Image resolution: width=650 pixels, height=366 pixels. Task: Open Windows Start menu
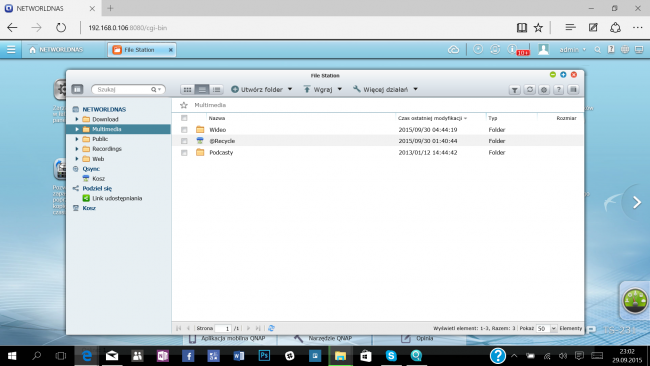tap(12, 356)
